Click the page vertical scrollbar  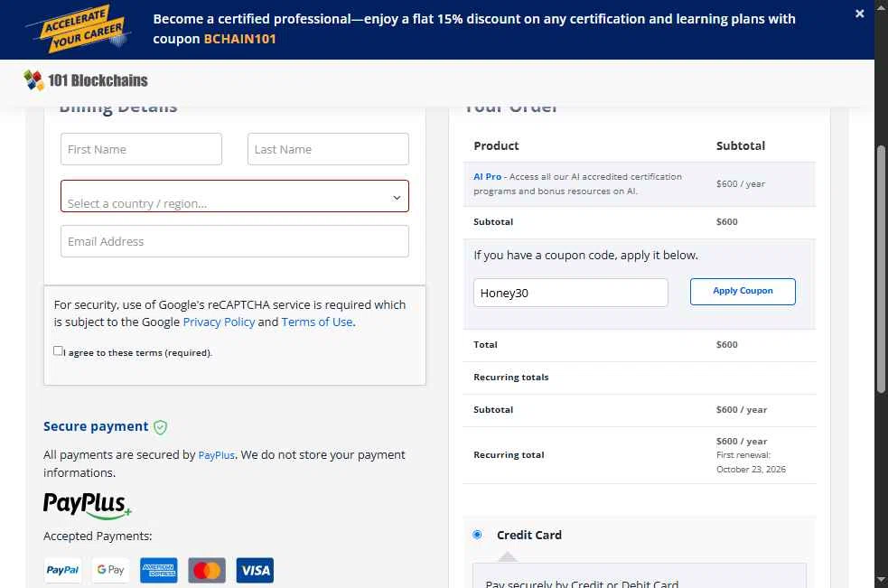pyautogui.click(x=881, y=269)
